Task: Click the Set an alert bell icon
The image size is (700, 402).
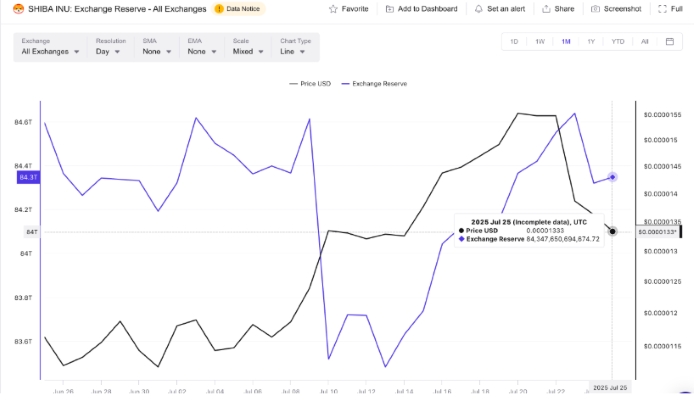Action: point(479,9)
